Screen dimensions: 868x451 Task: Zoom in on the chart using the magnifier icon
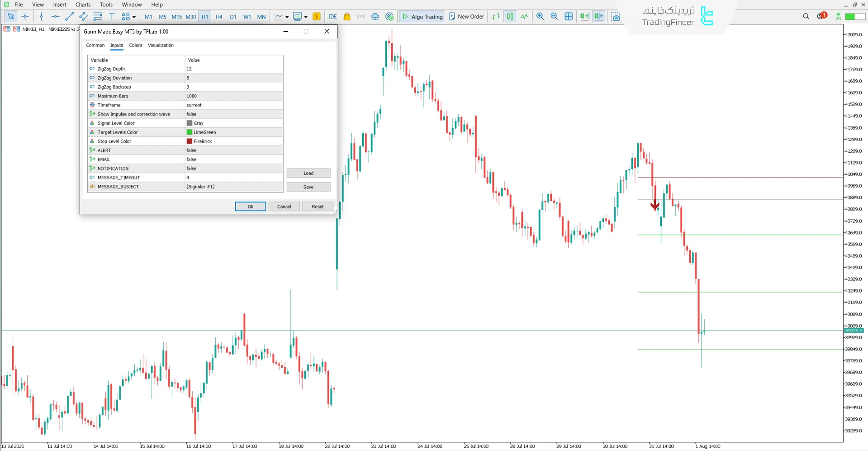click(x=540, y=16)
